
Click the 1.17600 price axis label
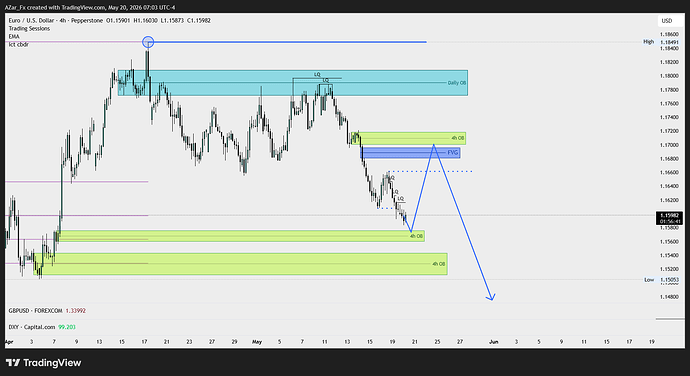[x=669, y=103]
